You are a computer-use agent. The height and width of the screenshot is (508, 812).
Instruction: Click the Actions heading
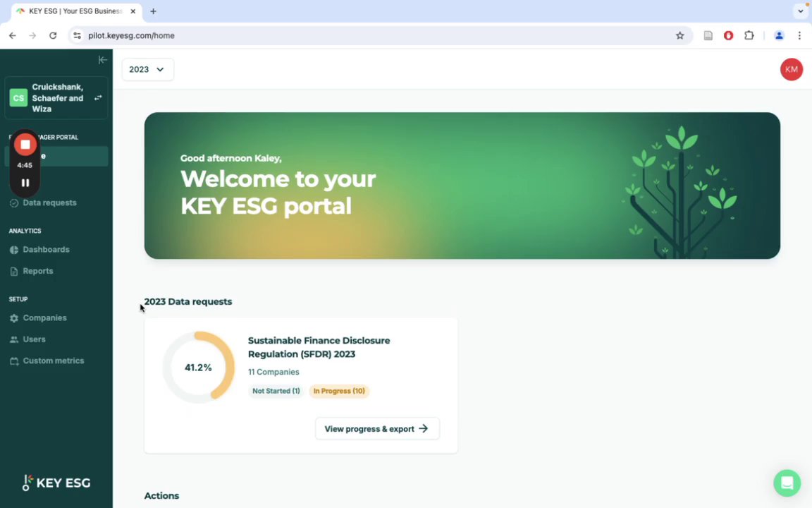point(161,495)
